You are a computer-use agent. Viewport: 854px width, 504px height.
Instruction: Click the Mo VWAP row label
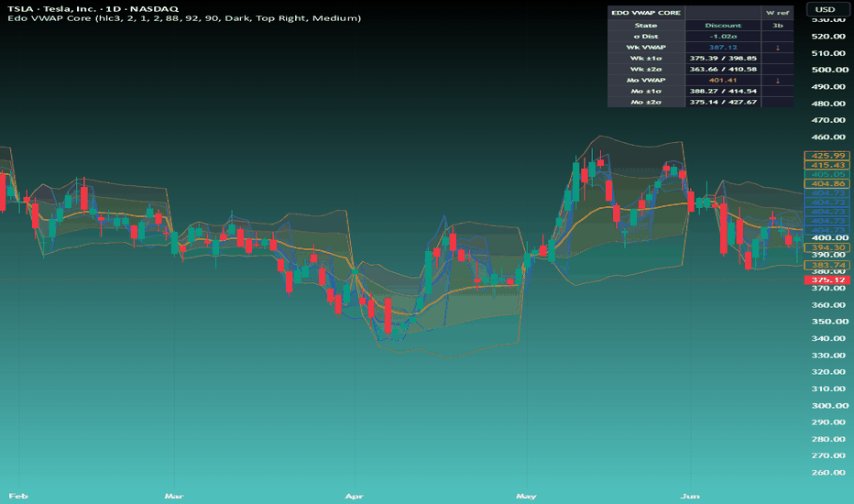coord(646,80)
